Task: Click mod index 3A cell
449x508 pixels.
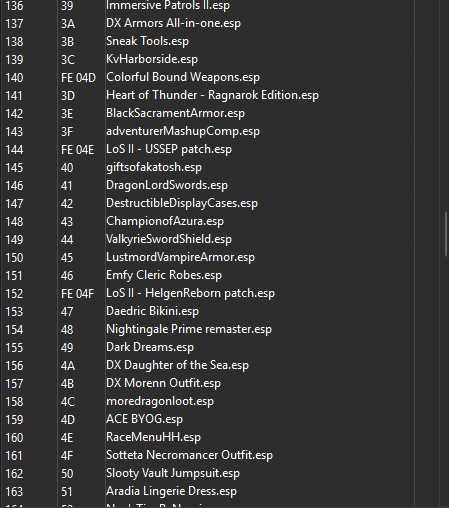Action: pos(68,24)
